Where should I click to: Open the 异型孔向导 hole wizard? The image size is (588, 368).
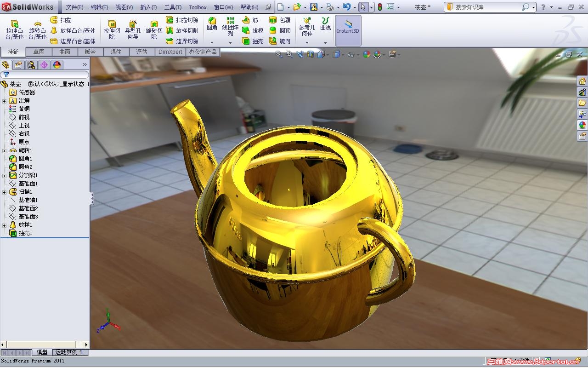point(133,30)
